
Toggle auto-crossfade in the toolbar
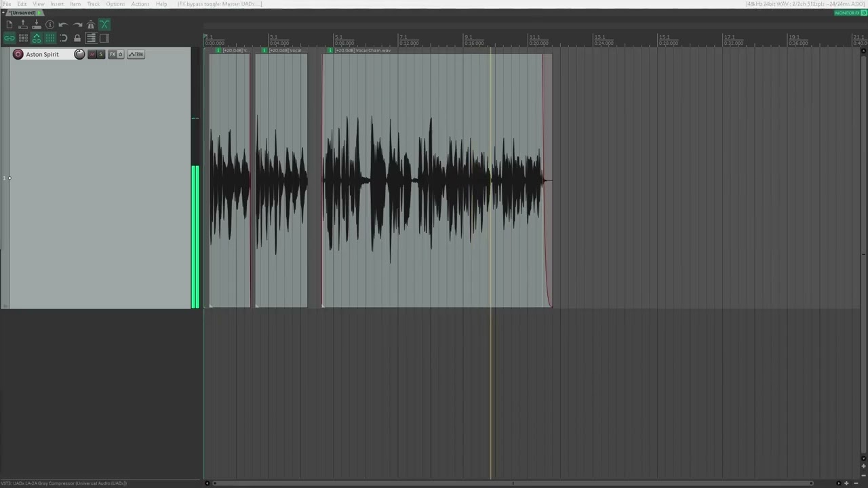click(x=104, y=24)
